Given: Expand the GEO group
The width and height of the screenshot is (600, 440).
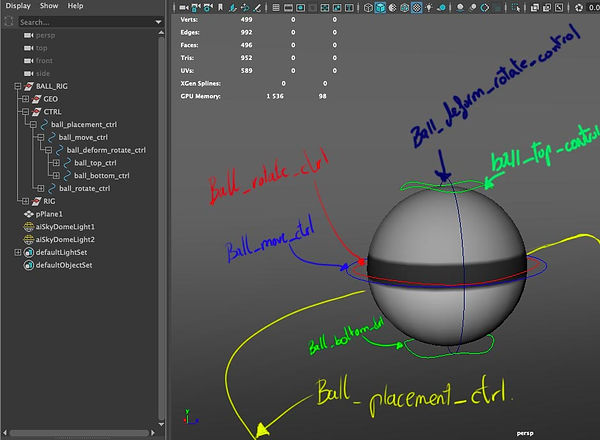Looking at the screenshot, I should (25, 99).
